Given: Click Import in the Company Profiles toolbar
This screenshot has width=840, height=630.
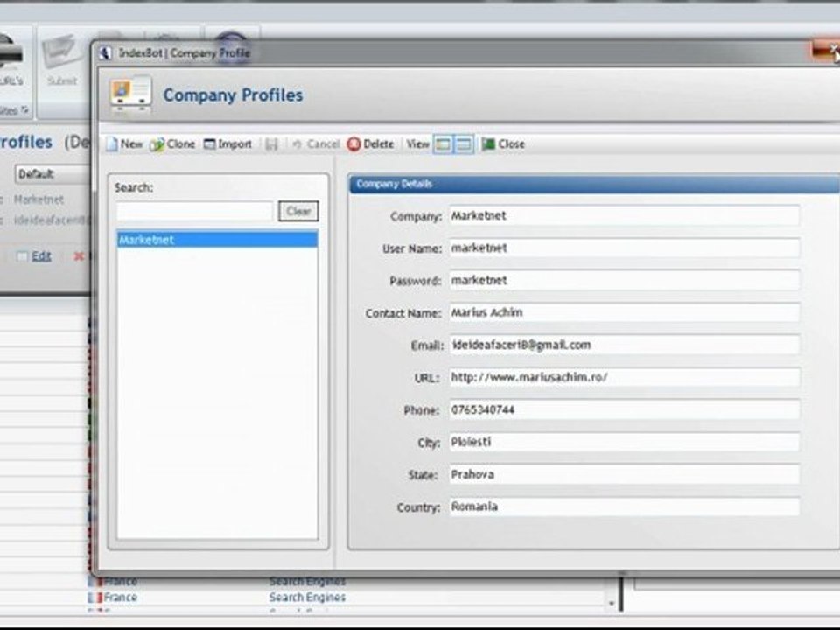Looking at the screenshot, I should pyautogui.click(x=227, y=144).
